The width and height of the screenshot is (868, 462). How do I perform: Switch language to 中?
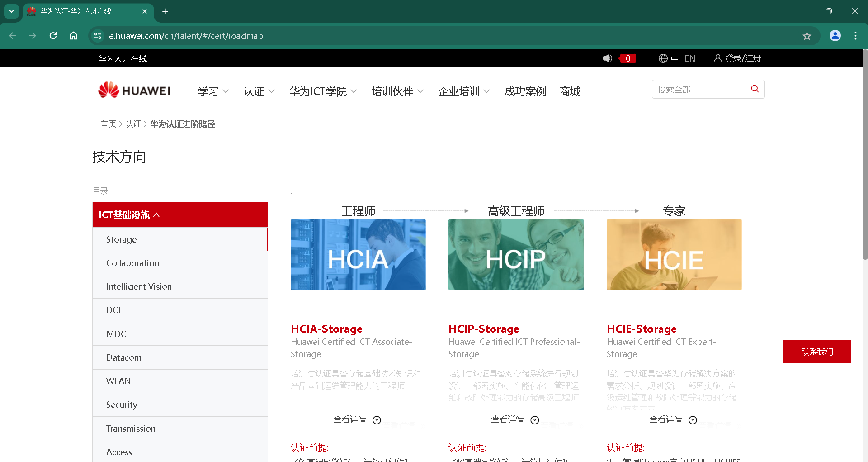tap(675, 58)
